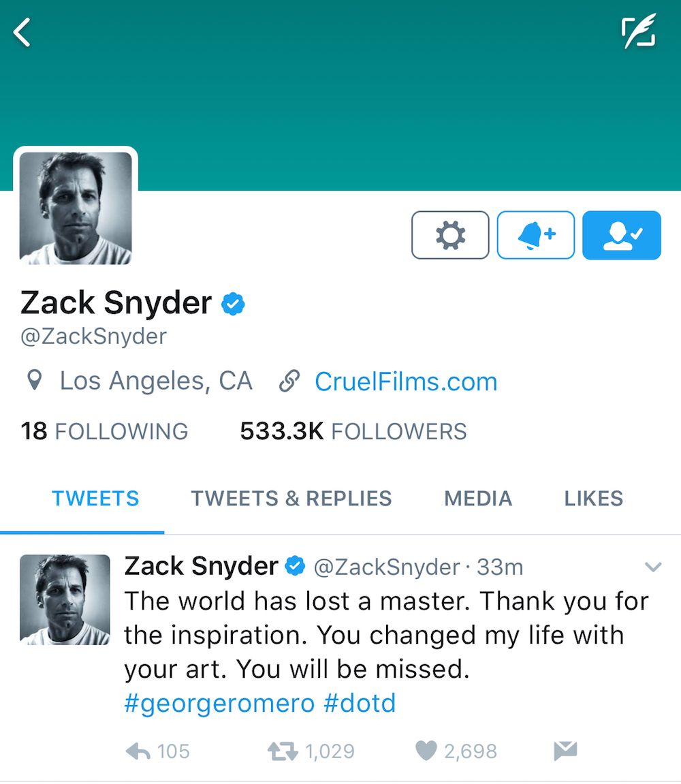681x784 pixels.
Task: Select the LIKES tab
Action: point(592,499)
